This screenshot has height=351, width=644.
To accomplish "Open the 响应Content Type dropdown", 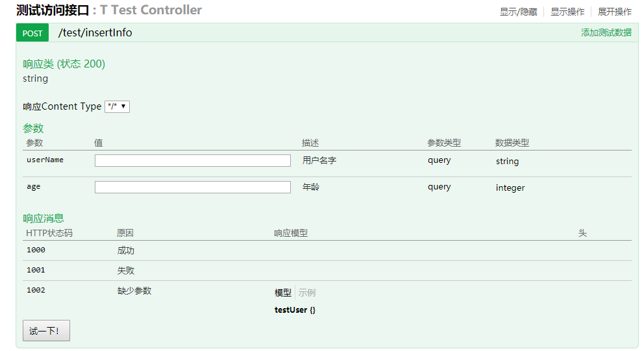I will pyautogui.click(x=117, y=106).
